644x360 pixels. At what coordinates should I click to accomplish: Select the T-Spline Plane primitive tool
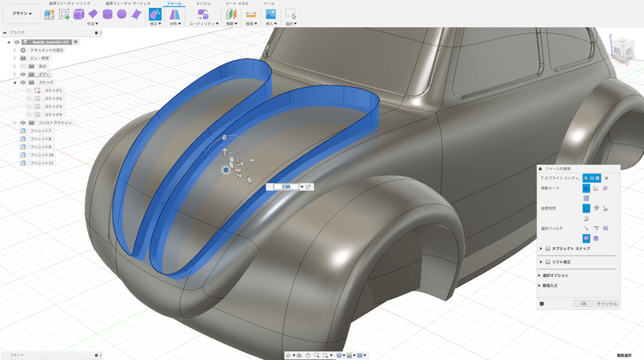[x=93, y=14]
